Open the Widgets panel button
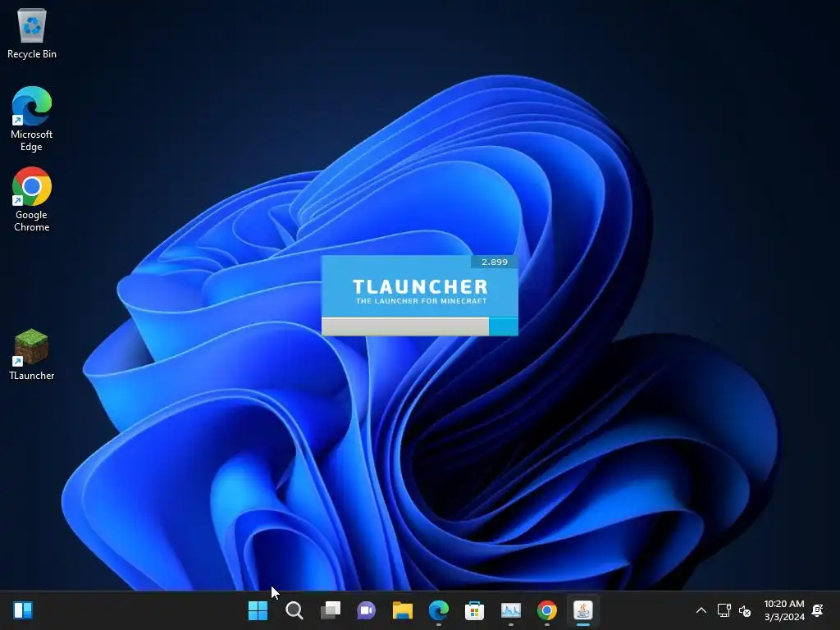 (x=23, y=610)
